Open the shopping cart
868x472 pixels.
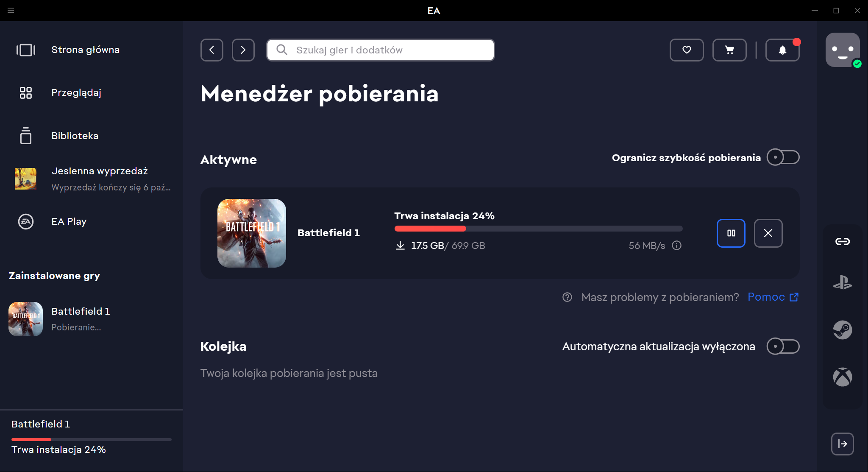point(729,50)
